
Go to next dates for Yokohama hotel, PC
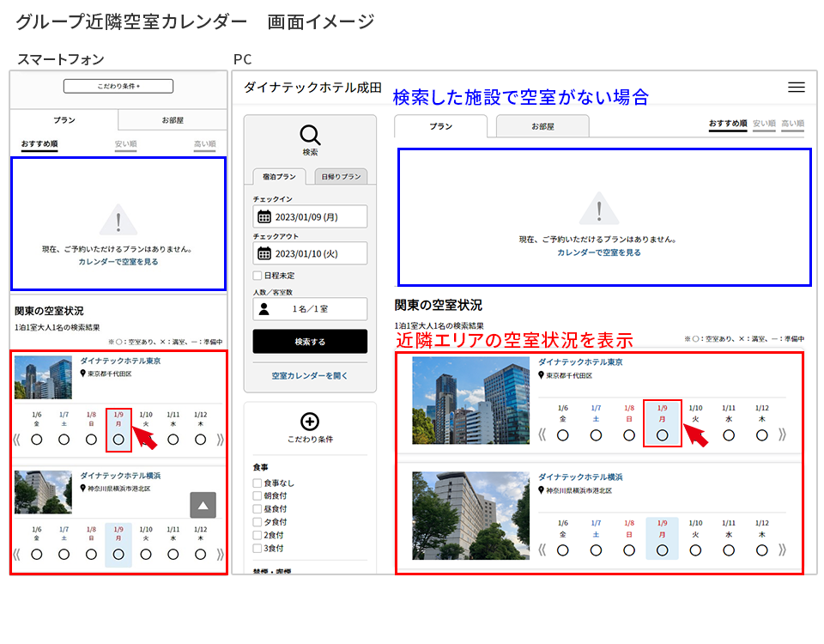point(783,550)
